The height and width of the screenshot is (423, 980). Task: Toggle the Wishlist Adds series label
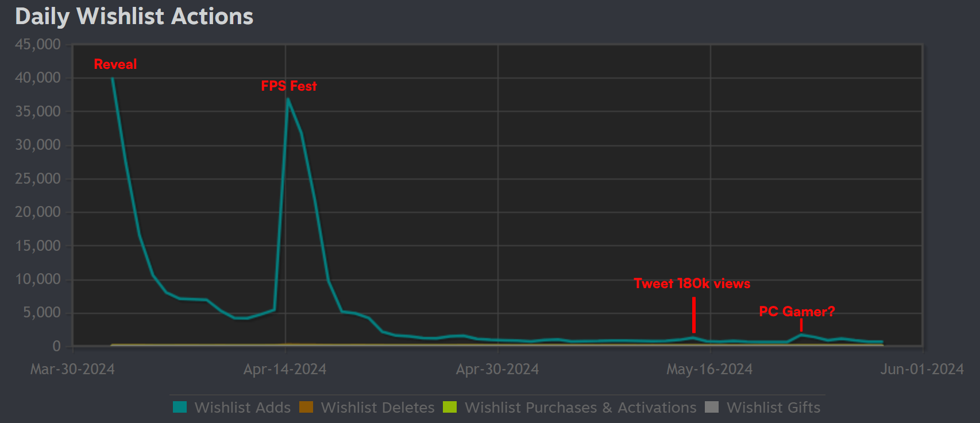click(242, 408)
